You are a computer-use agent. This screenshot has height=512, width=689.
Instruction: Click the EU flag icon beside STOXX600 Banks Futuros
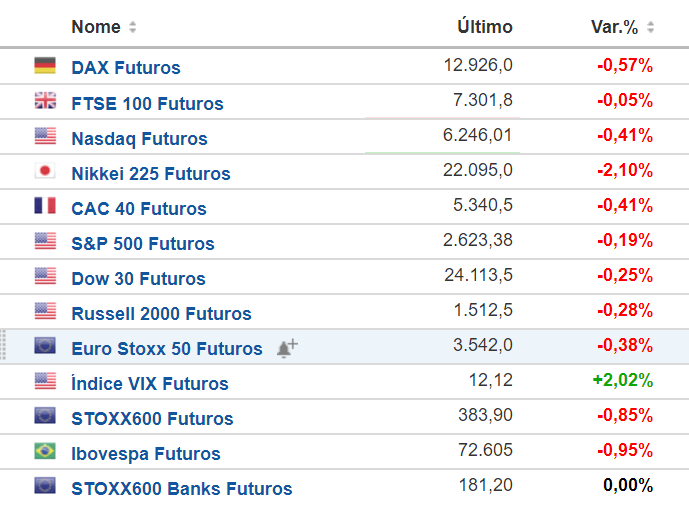click(45, 486)
